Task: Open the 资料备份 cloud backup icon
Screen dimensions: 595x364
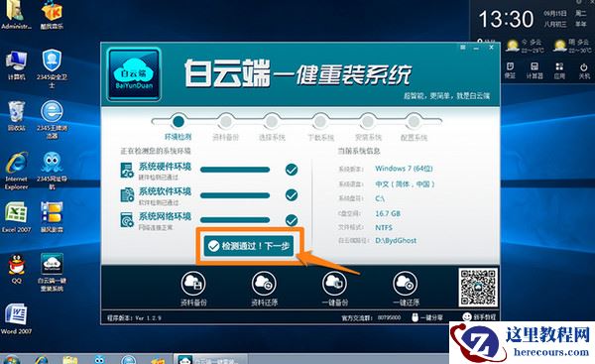Action: pyautogui.click(x=193, y=283)
